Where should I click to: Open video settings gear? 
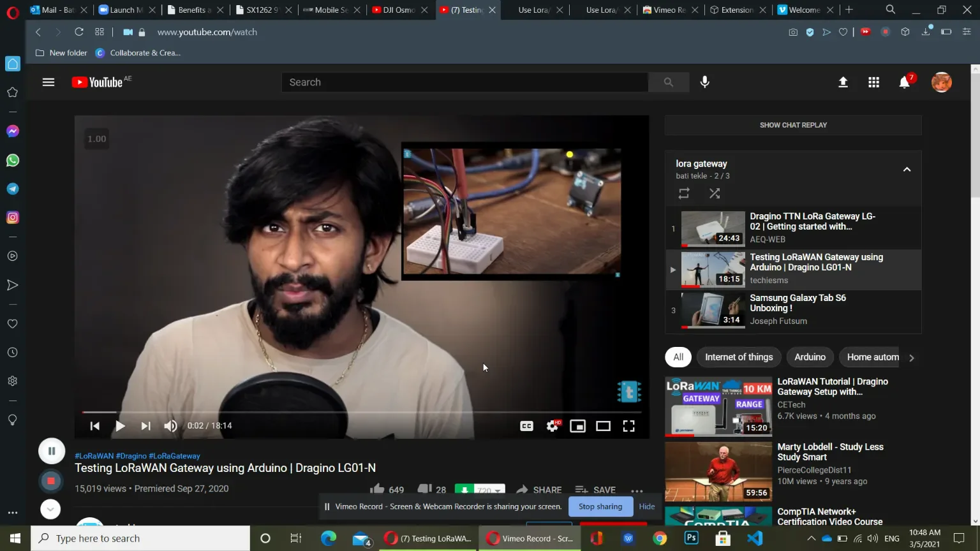[x=553, y=426]
